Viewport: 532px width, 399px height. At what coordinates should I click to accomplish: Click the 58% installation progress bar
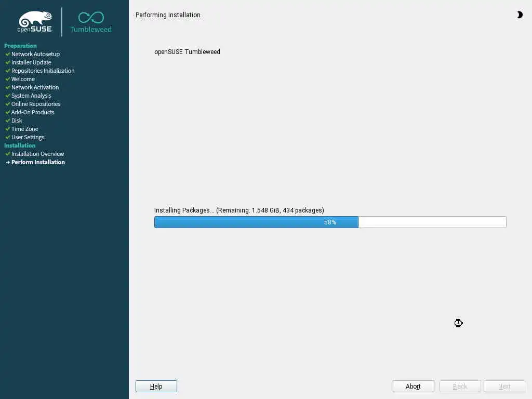coord(330,222)
